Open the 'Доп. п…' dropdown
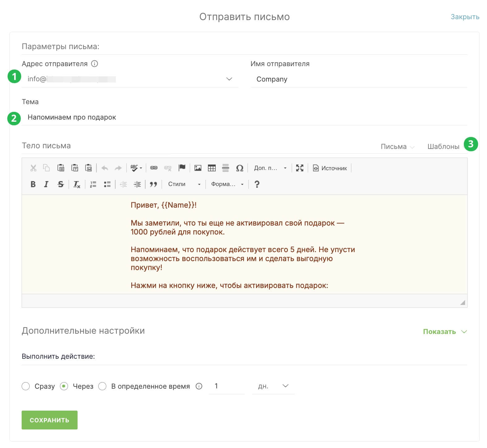Image resolution: width=487 pixels, height=448 pixels. [270, 168]
